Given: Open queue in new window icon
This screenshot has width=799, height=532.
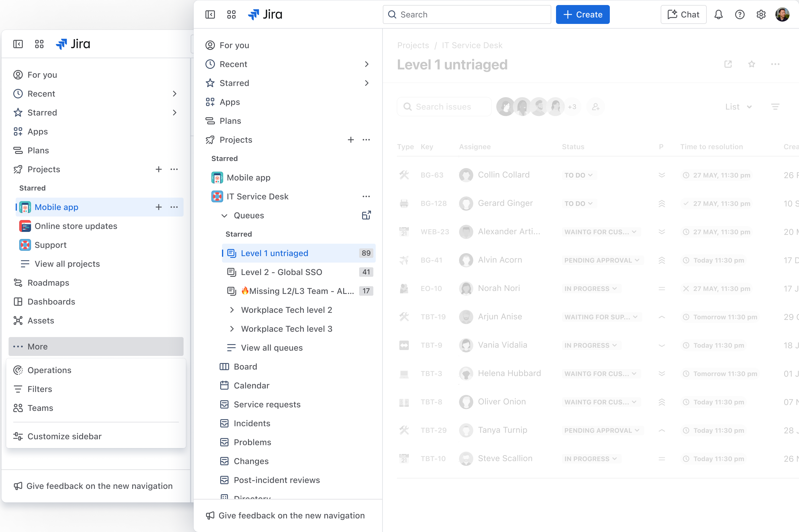Looking at the screenshot, I should click(x=728, y=64).
